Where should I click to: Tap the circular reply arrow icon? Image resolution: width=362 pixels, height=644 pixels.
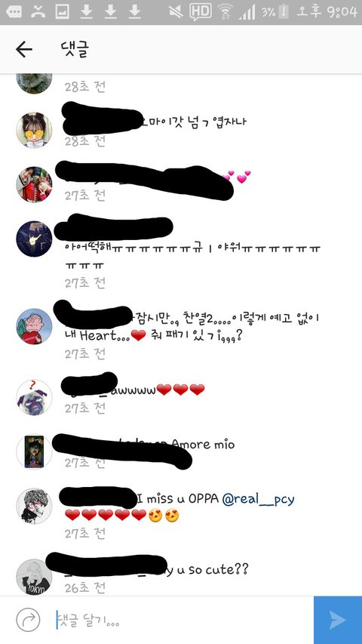(x=29, y=620)
